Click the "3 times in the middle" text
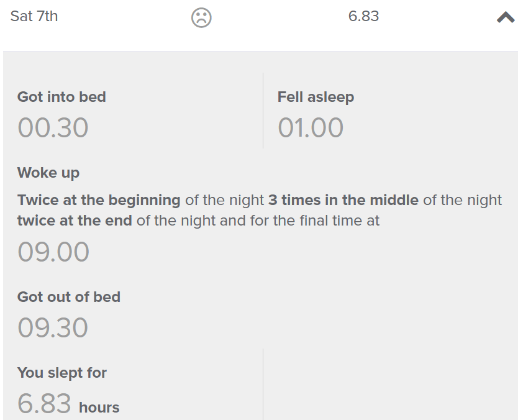Image resolution: width=518 pixels, height=420 pixels. click(343, 201)
